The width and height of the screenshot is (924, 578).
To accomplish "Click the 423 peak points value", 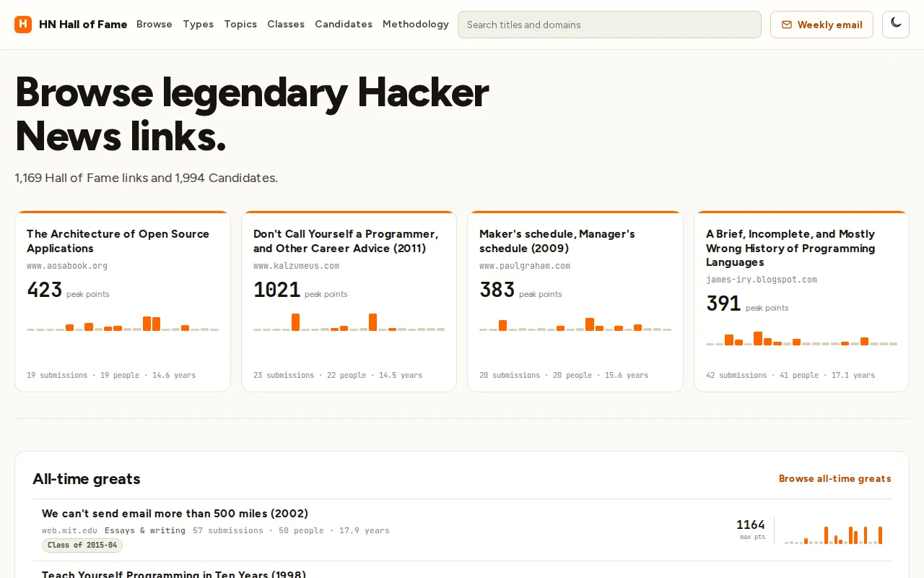I will coord(45,290).
